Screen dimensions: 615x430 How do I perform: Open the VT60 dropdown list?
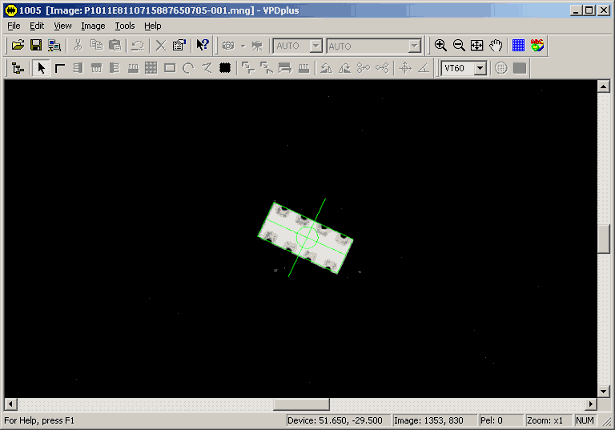pos(479,68)
